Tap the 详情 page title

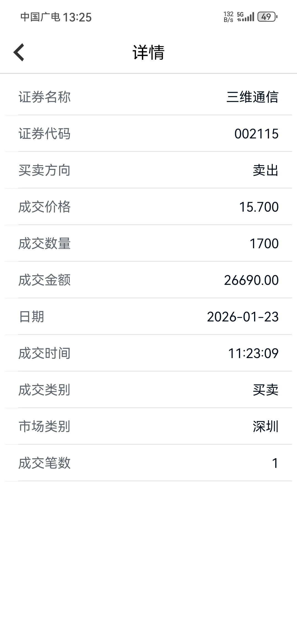pyautogui.click(x=148, y=52)
